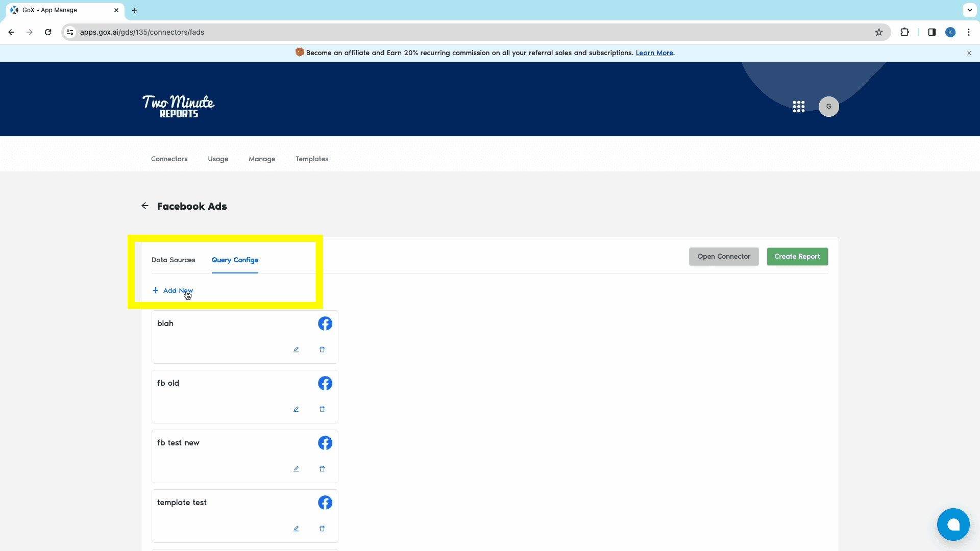980x551 pixels.
Task: Select the template test config name
Action: (182, 503)
